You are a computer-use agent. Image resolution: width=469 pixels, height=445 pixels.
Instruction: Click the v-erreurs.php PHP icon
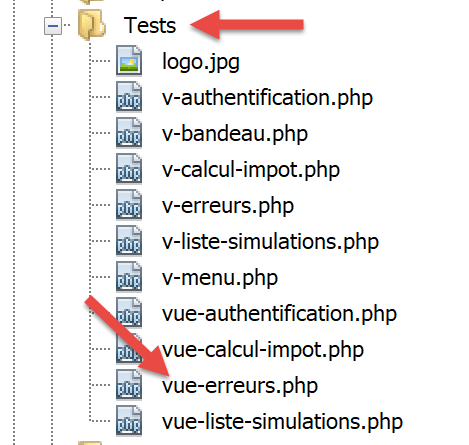pos(129,205)
